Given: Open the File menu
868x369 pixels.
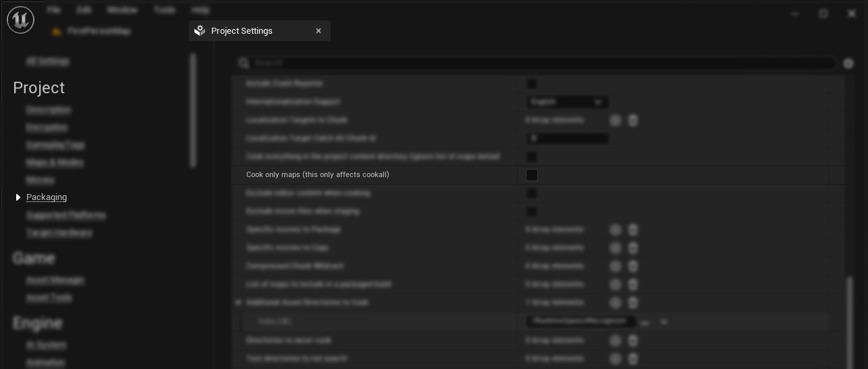Looking at the screenshot, I should [54, 10].
